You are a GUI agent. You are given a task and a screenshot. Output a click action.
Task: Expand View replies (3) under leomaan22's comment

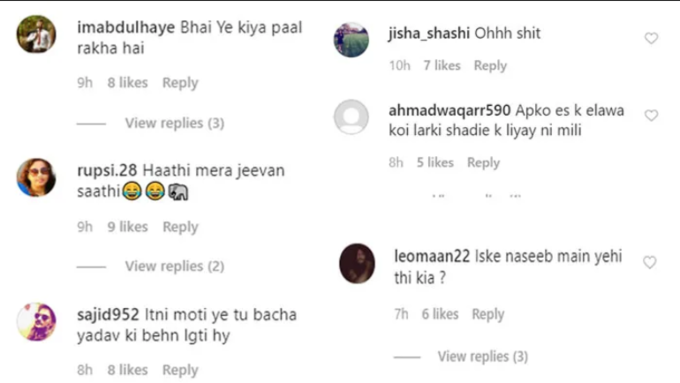483,357
